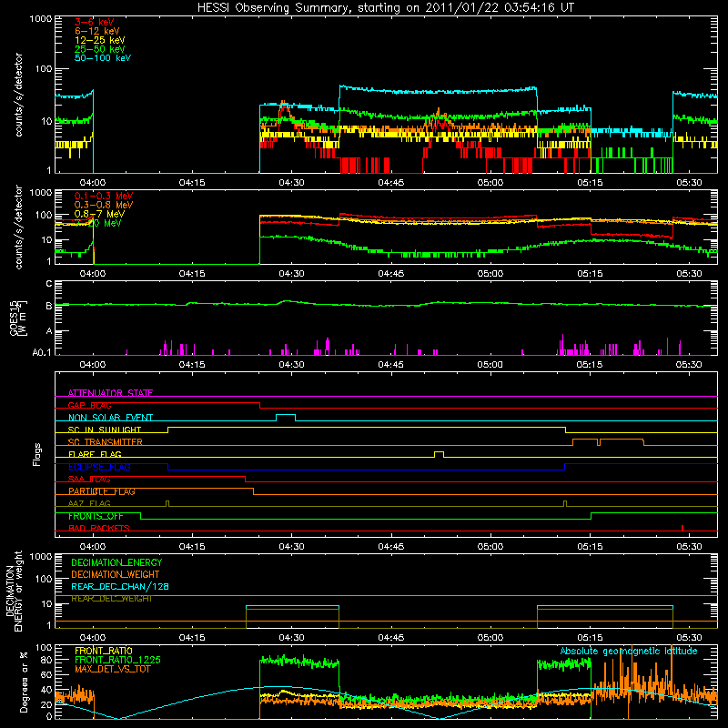Click the yellow 12-25 keV legend entry

tap(100, 40)
